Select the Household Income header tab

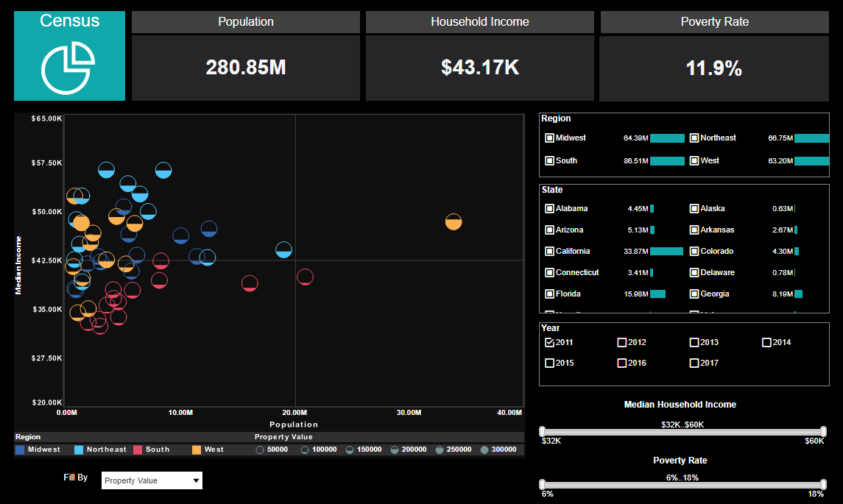click(479, 22)
